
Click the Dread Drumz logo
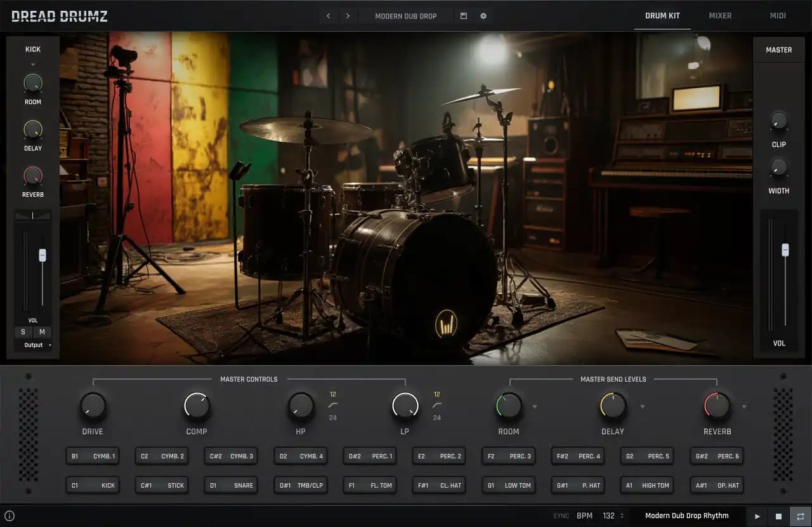(60, 16)
